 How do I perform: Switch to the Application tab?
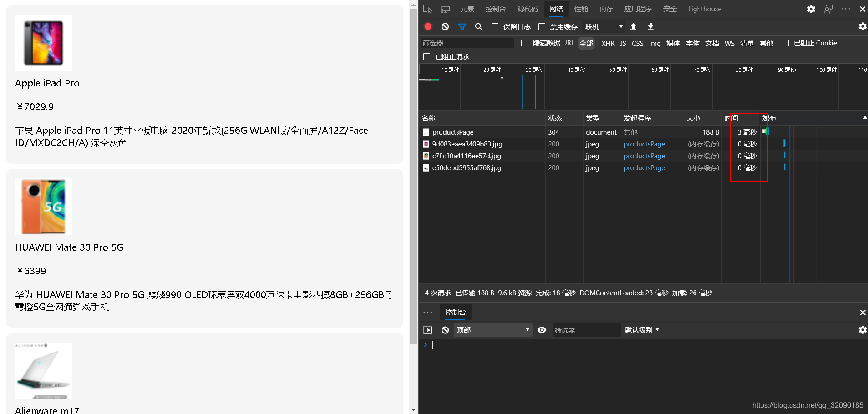click(638, 9)
